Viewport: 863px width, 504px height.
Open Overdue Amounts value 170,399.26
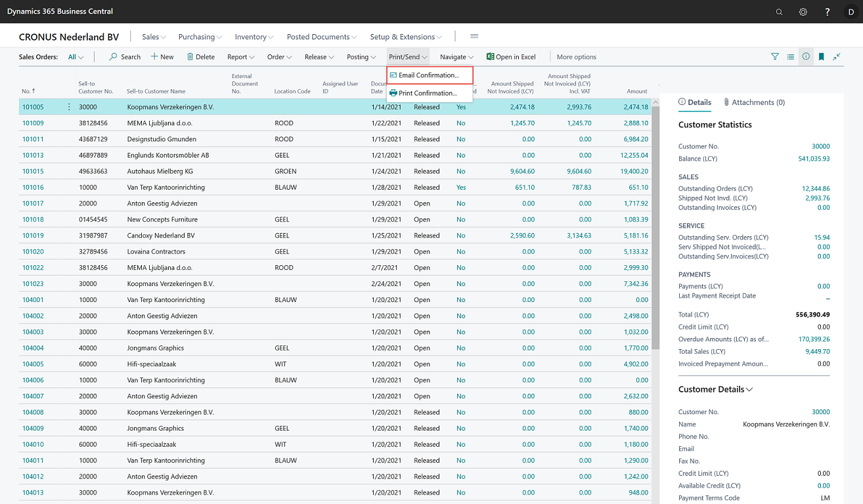pos(814,339)
